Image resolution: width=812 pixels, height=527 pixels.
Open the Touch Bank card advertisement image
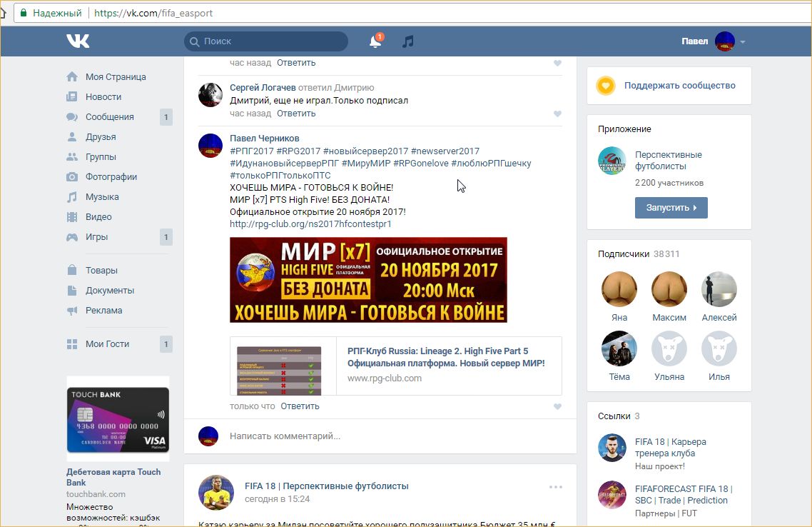click(x=118, y=420)
